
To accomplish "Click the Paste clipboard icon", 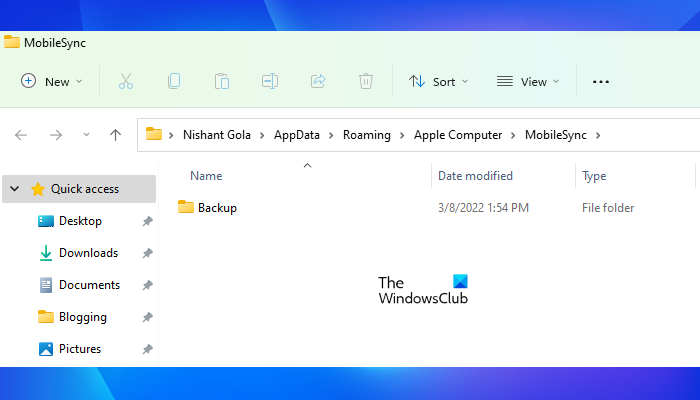I will (x=222, y=81).
